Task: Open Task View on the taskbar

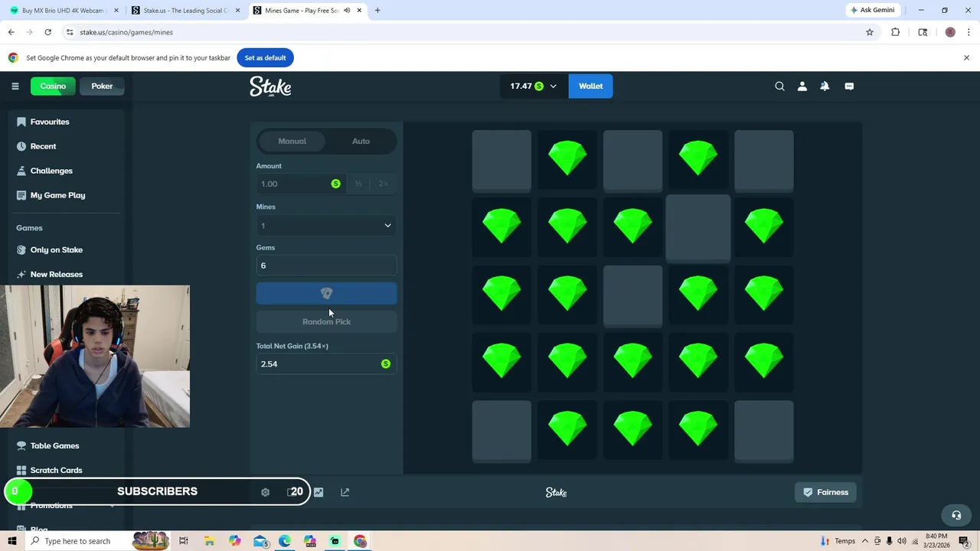Action: [x=184, y=541]
